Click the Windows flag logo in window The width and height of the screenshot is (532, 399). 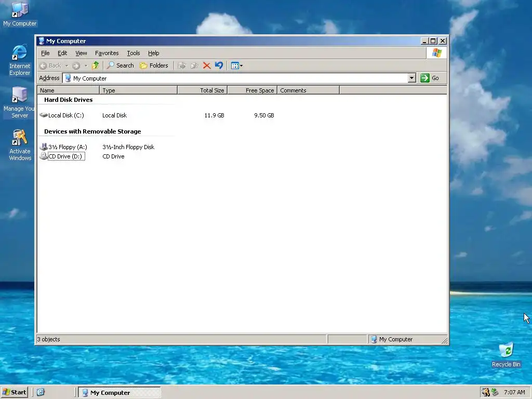pyautogui.click(x=436, y=53)
